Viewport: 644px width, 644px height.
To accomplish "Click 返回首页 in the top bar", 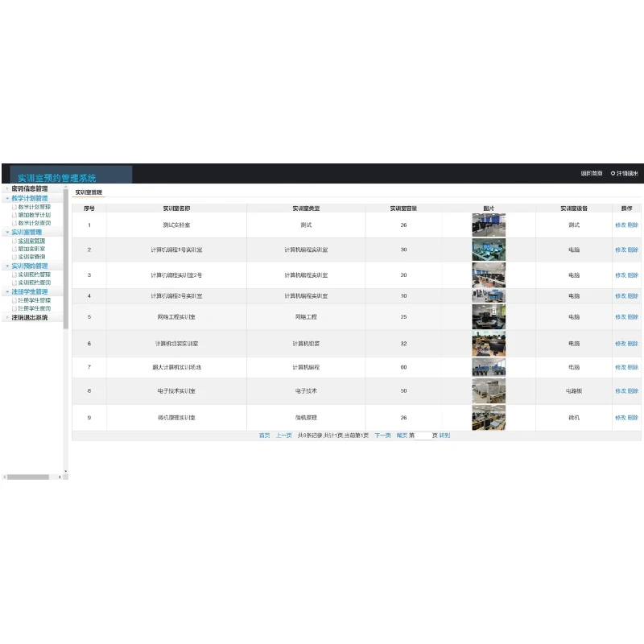I will [x=592, y=173].
